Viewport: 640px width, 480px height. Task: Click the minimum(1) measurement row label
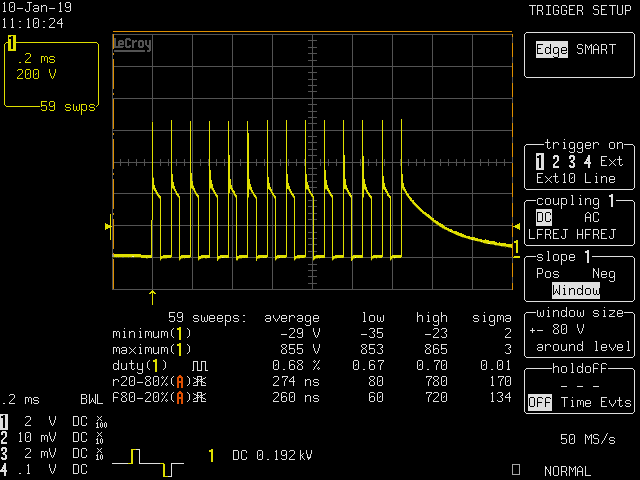151,334
